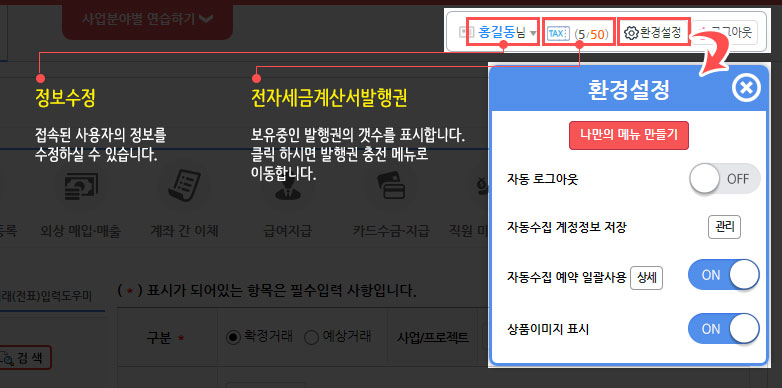The image size is (782, 388).
Task: Open the 거래(전표)입력도우미 tab
Action: (46, 296)
